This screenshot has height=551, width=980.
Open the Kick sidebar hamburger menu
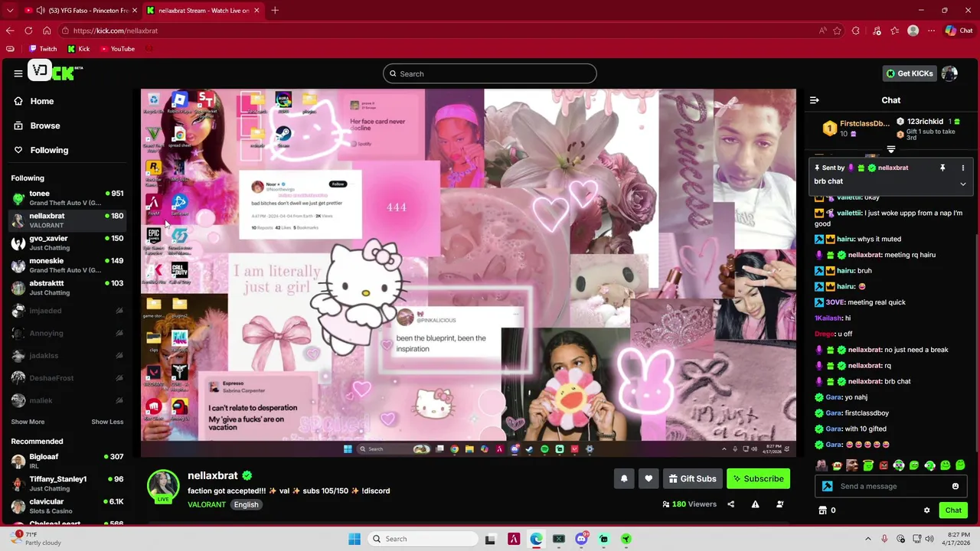click(18, 73)
